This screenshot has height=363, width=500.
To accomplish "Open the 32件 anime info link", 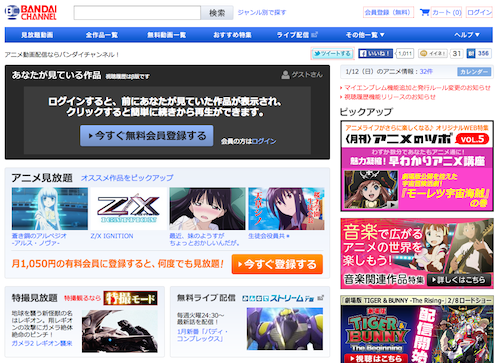I will pos(426,72).
